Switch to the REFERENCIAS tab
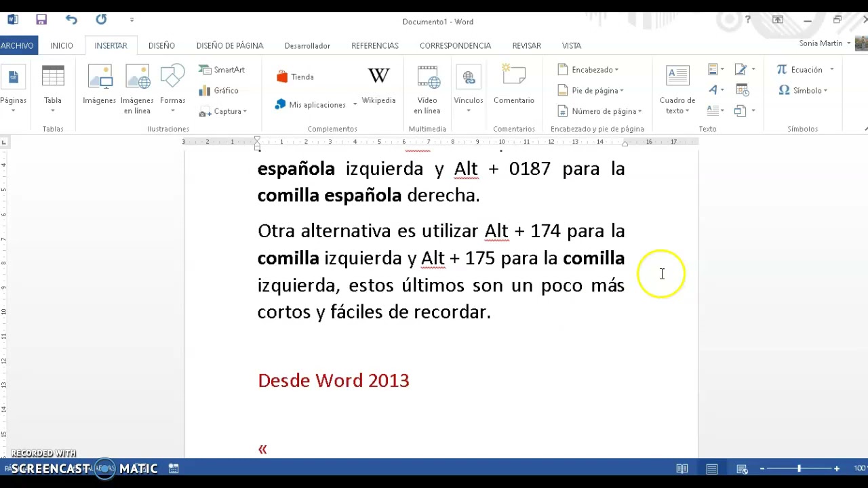The image size is (868, 488). [375, 45]
